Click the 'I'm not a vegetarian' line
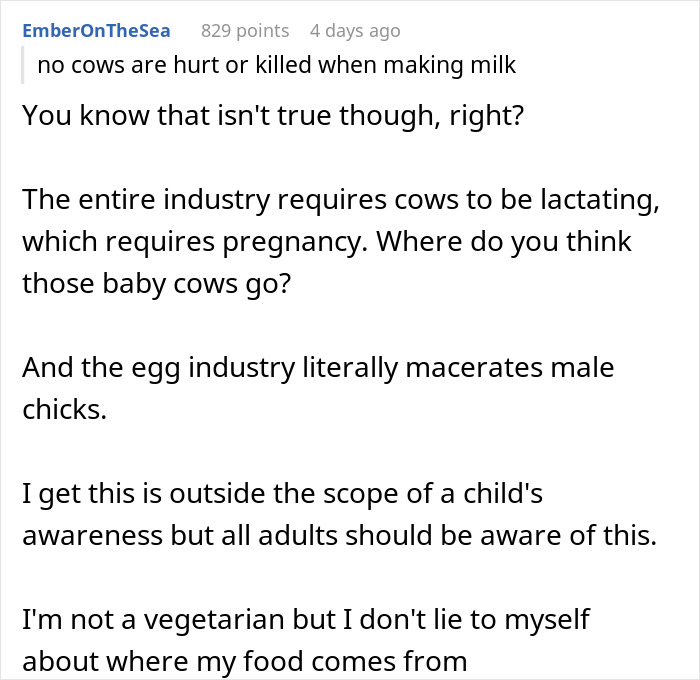700x680 pixels. (305, 620)
